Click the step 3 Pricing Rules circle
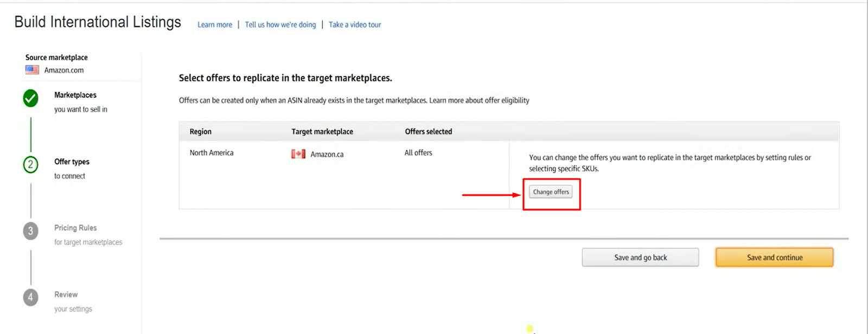 (31, 231)
